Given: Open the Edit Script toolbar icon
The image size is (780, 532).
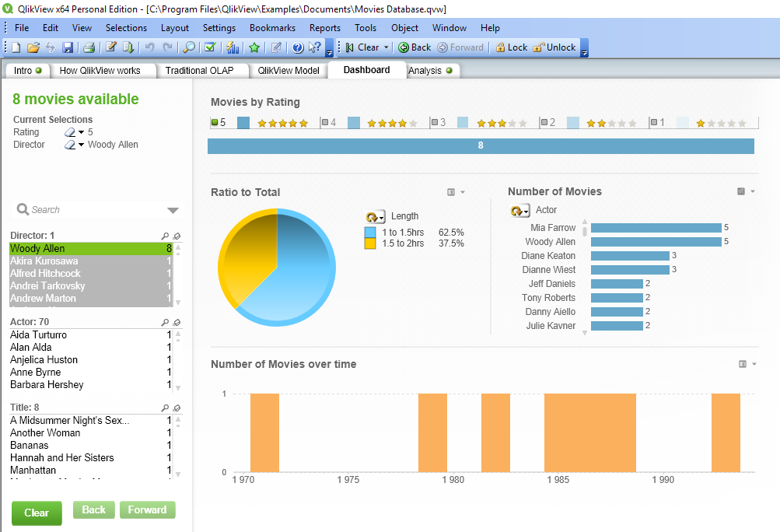Looking at the screenshot, I should 111,47.
